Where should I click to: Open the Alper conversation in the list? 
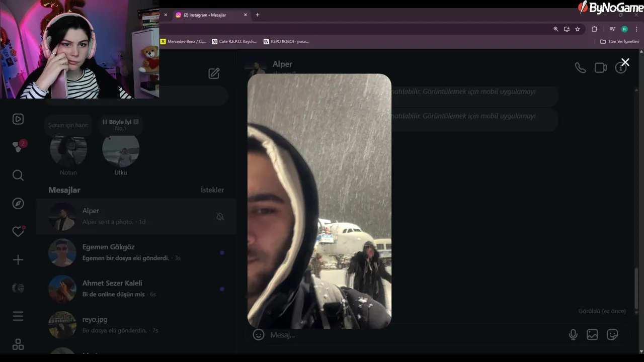coord(136,216)
